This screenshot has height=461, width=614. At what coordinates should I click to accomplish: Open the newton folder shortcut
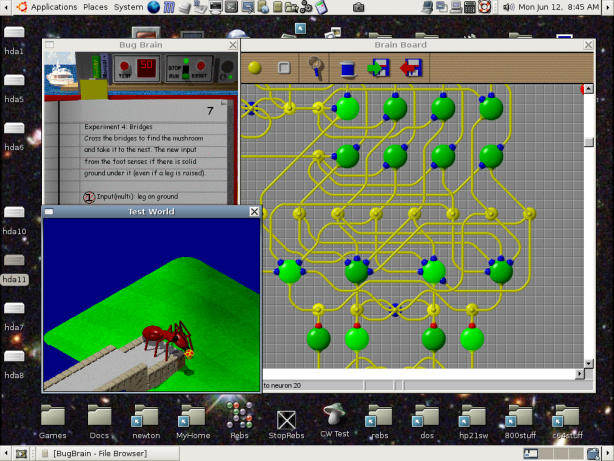click(x=146, y=421)
